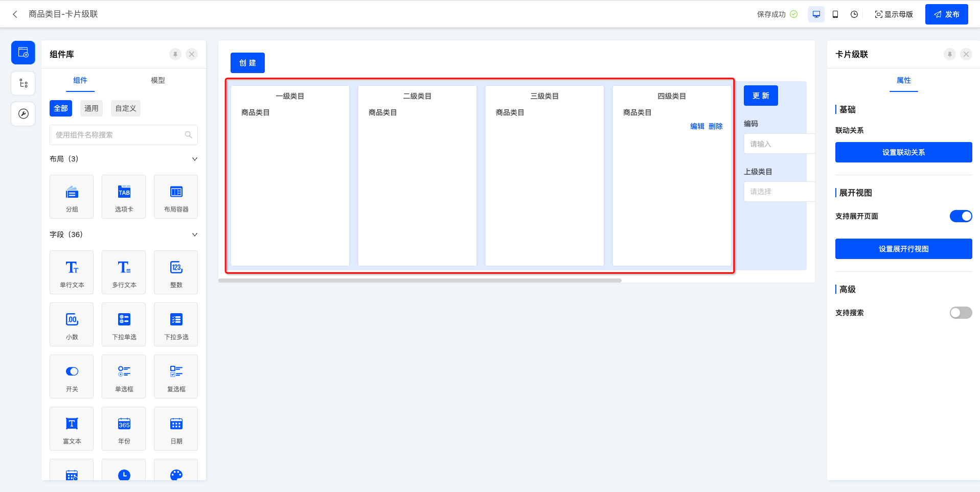
Task: Click the horizontal scrollbar under canvas
Action: (x=420, y=280)
